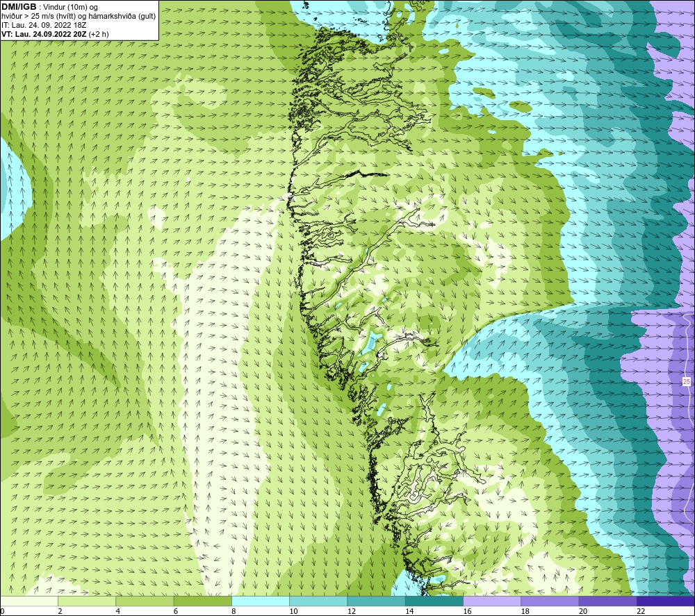The image size is (695, 616).
Task: Click the title text "DMI/IGB : Vindur (10m) og"
Action: click(49, 7)
